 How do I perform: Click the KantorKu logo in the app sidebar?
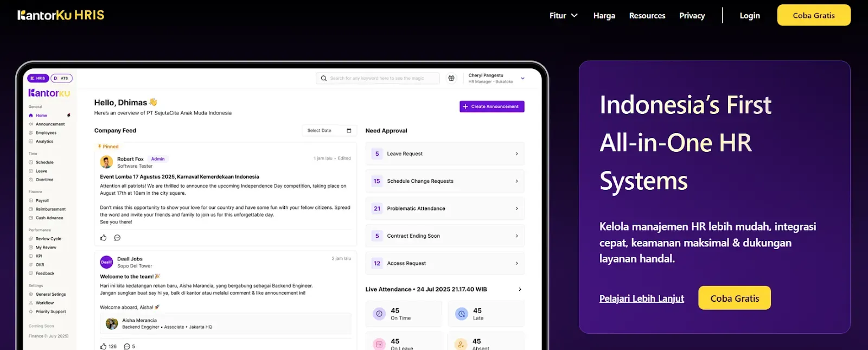[x=49, y=93]
